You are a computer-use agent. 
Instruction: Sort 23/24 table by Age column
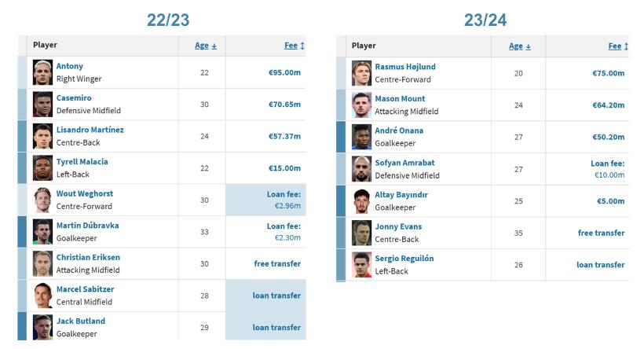(x=520, y=46)
